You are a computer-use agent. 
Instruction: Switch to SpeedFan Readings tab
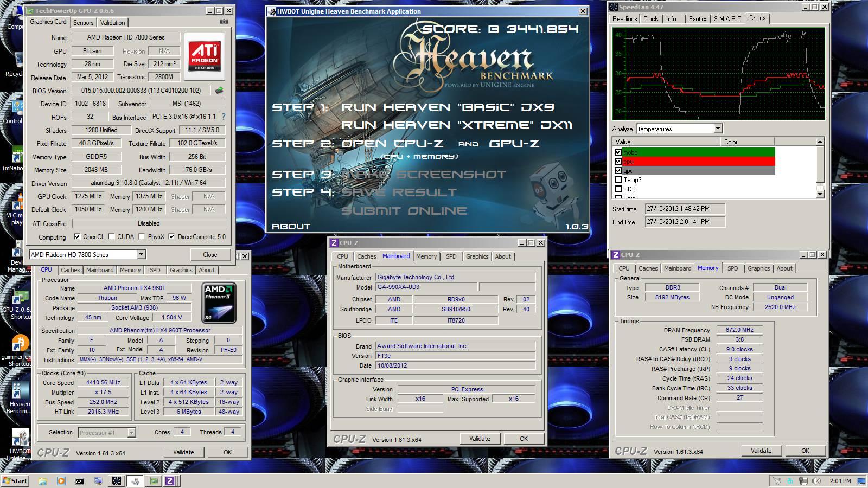pos(624,19)
